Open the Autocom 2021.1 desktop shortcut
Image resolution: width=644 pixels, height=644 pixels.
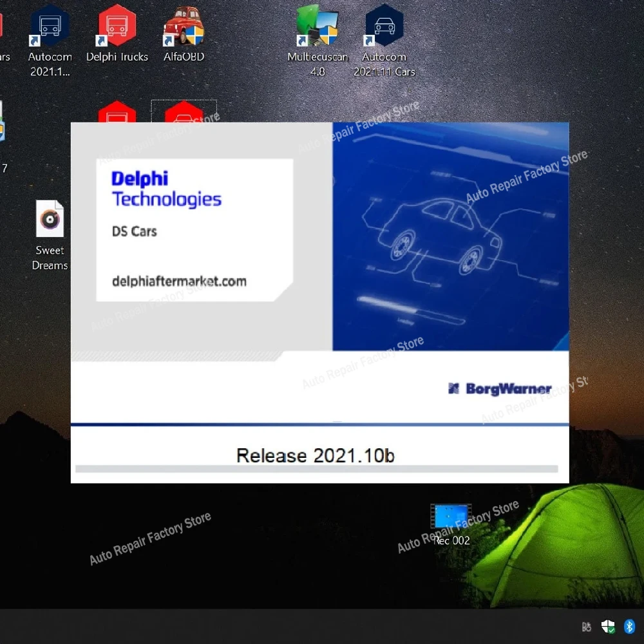tap(50, 26)
